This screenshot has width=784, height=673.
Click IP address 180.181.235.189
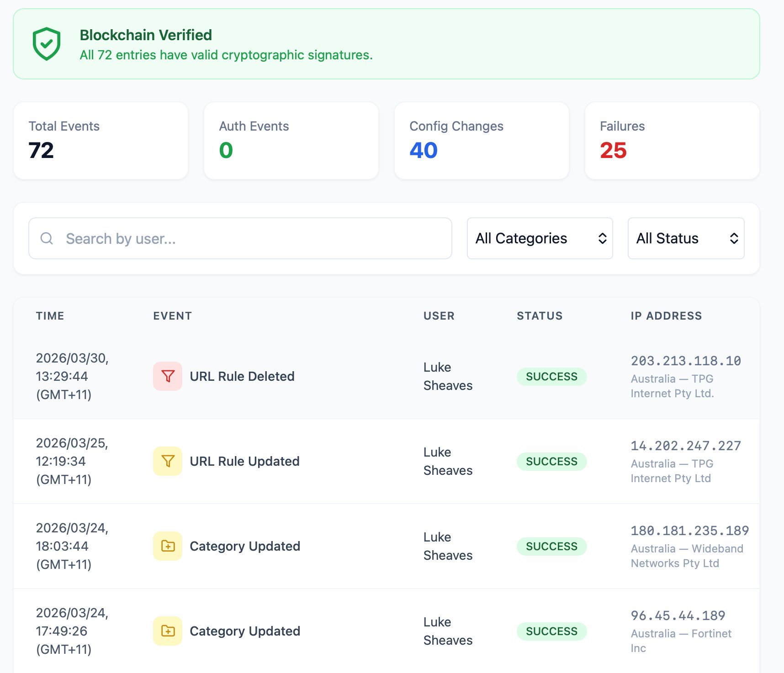689,531
